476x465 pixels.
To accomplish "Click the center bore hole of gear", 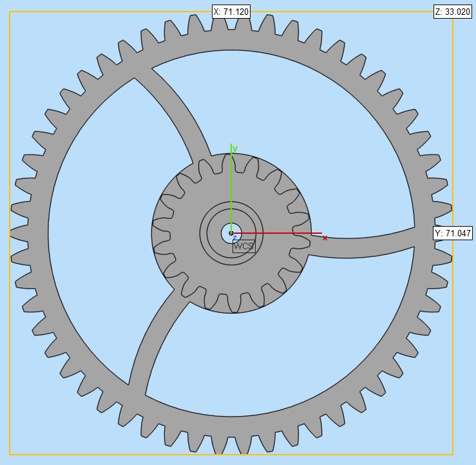I will pos(231,233).
